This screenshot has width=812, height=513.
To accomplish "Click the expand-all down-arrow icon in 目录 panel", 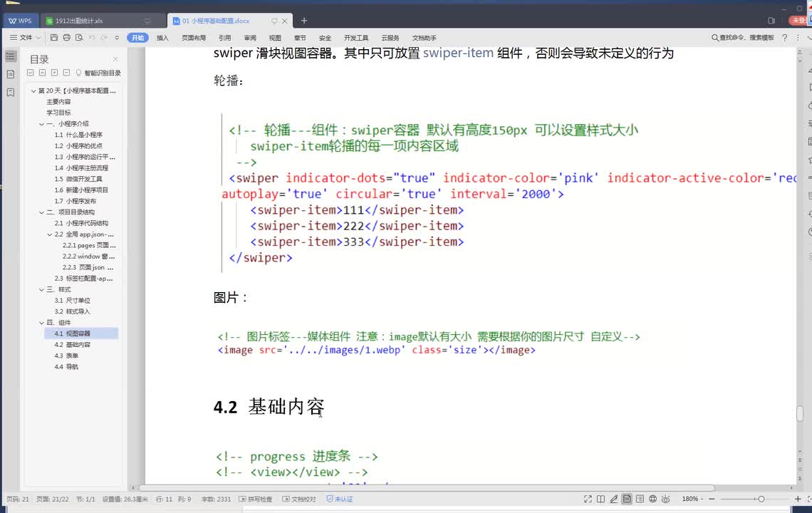I will (x=31, y=73).
